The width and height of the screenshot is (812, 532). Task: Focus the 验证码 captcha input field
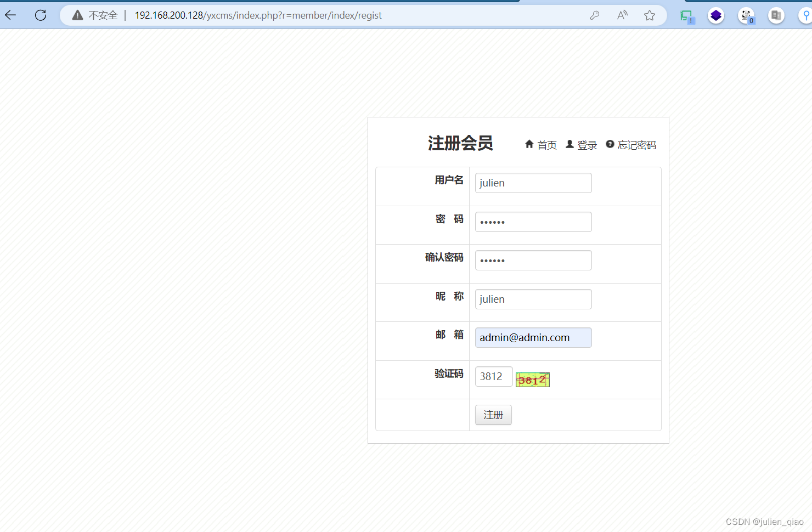coord(494,376)
